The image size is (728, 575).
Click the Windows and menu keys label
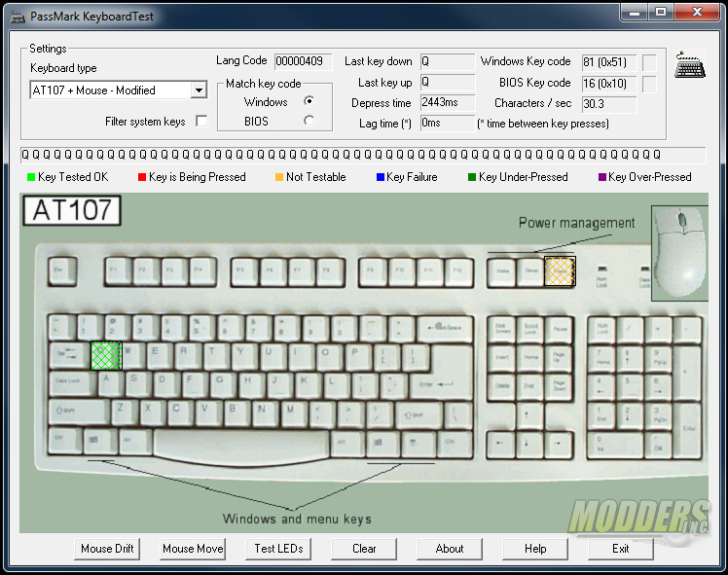pyautogui.click(x=297, y=519)
